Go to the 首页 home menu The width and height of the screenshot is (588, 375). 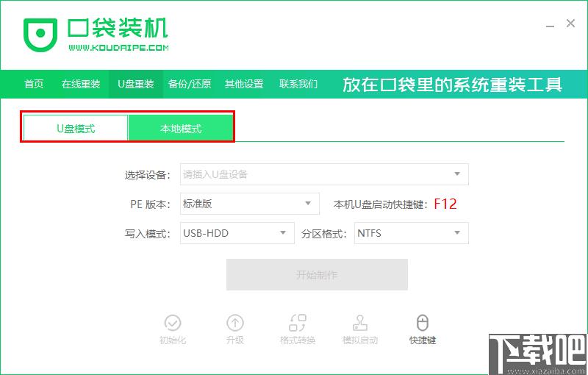(34, 84)
